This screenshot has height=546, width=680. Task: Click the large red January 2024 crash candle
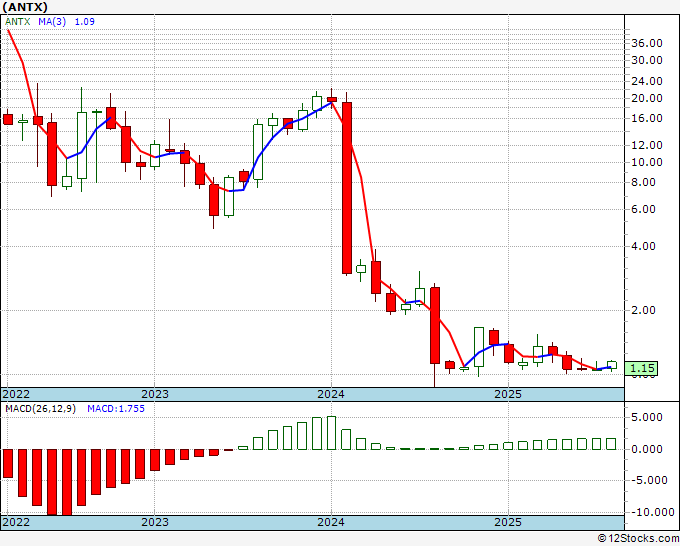347,188
